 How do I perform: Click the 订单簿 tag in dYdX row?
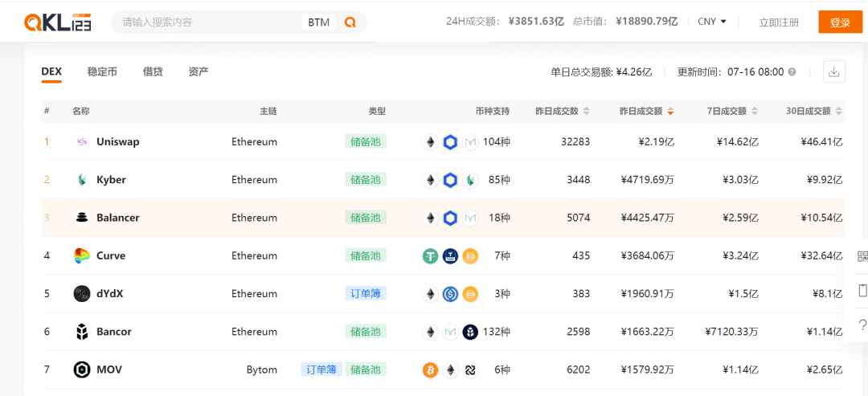tap(366, 294)
